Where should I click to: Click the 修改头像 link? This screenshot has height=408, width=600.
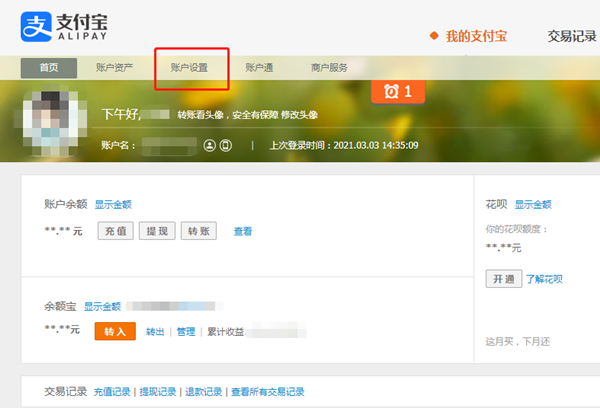(x=299, y=115)
